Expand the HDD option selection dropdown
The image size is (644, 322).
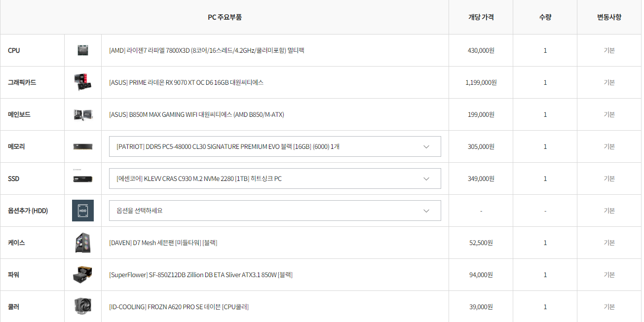click(275, 211)
